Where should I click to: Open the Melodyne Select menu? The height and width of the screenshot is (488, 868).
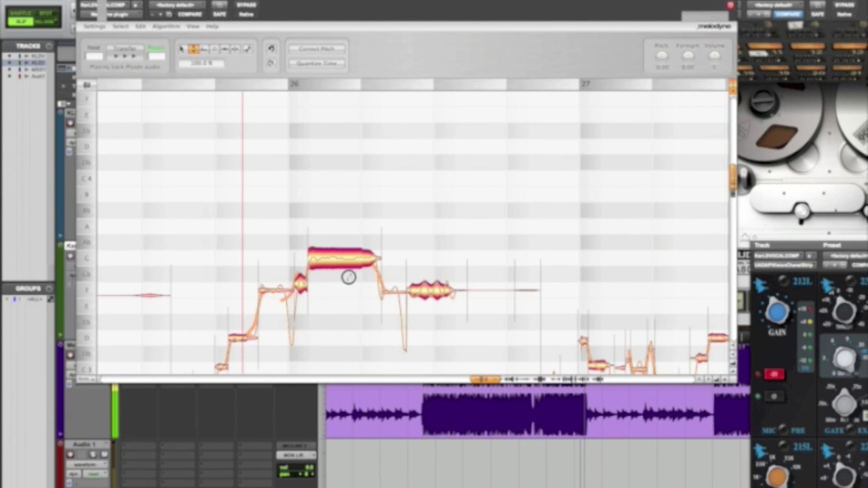(120, 26)
